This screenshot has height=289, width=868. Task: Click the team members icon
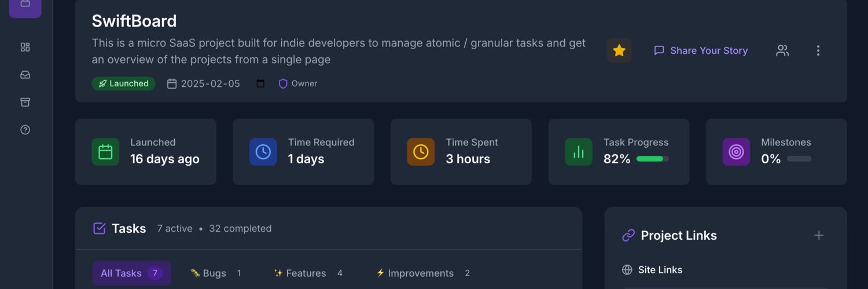pos(782,50)
